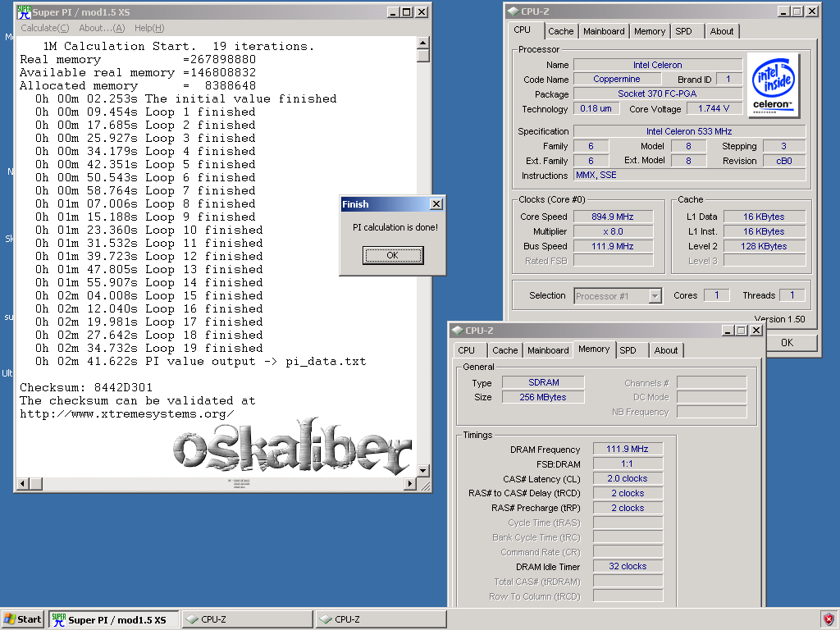Viewport: 840px width, 630px height.
Task: Switch to About tab in lower CPU-Z window
Action: pos(666,350)
